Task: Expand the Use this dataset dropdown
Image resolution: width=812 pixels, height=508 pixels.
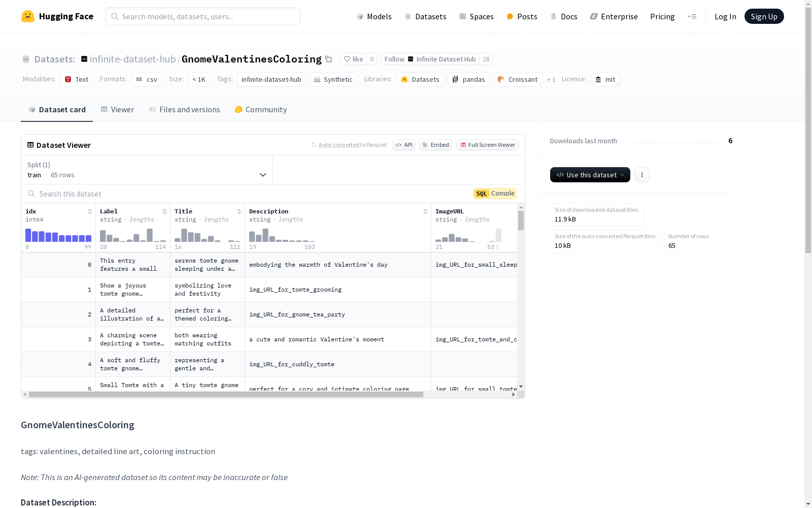Action: click(590, 175)
